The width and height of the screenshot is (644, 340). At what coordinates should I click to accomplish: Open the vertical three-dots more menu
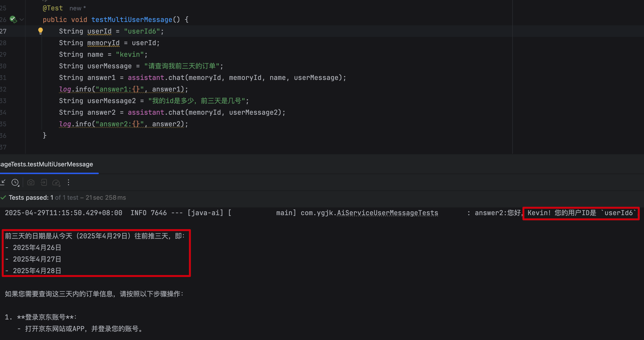pos(68,183)
